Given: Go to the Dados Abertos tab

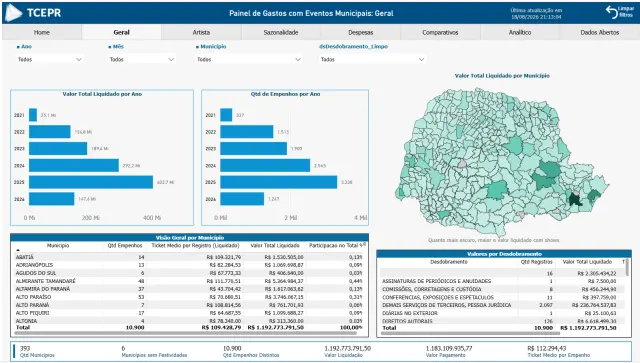Looking at the screenshot, I should 600,32.
